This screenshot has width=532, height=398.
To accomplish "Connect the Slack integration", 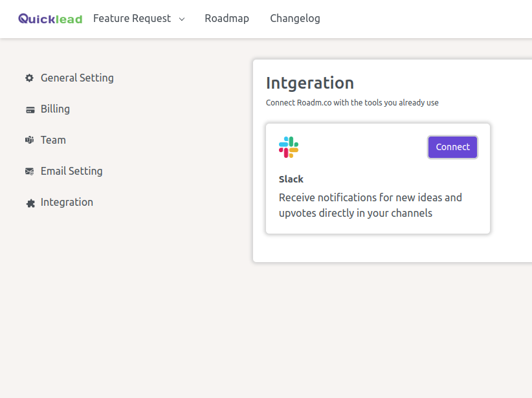I will tap(452, 147).
